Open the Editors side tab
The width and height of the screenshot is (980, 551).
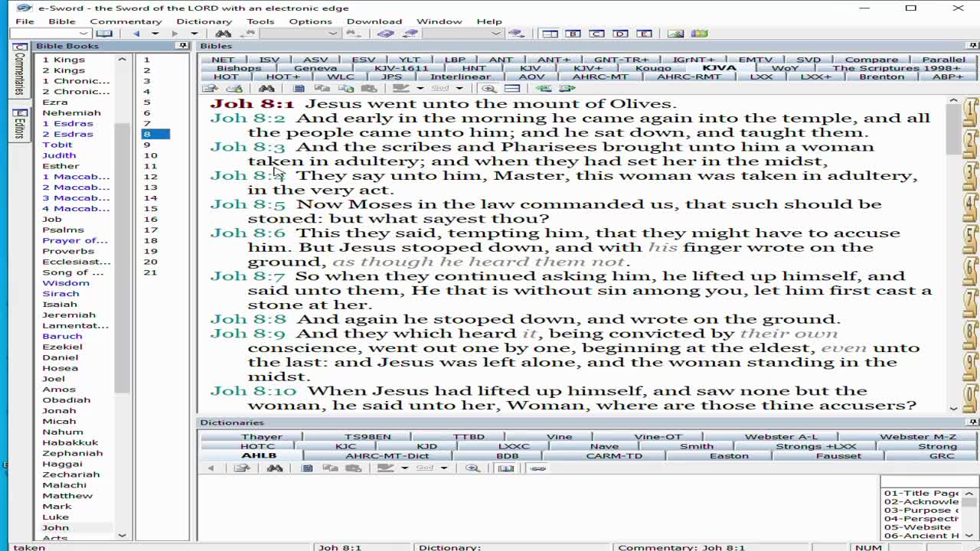19,125
